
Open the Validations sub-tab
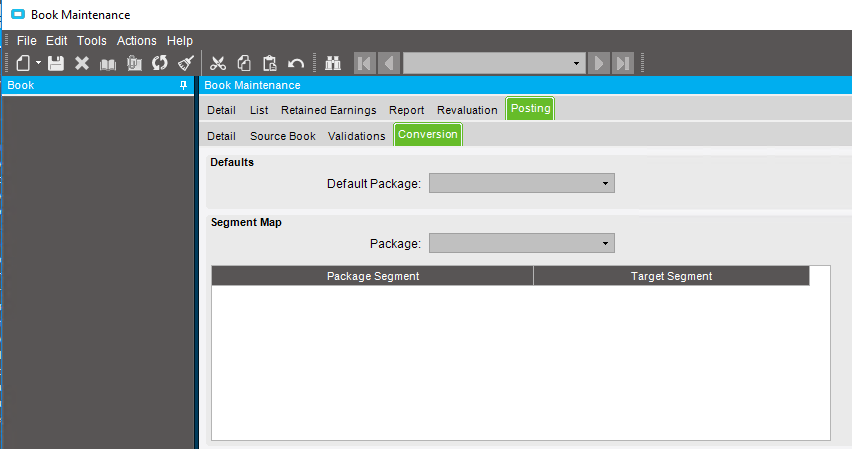click(356, 136)
